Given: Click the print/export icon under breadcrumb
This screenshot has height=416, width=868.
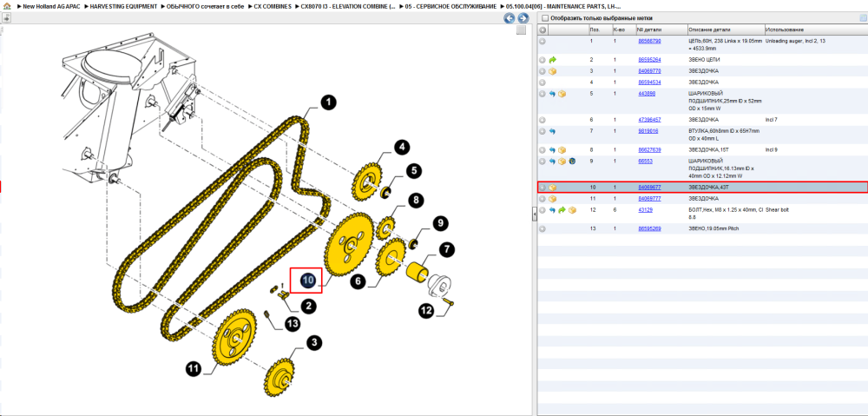Looking at the screenshot, I should [x=6, y=18].
